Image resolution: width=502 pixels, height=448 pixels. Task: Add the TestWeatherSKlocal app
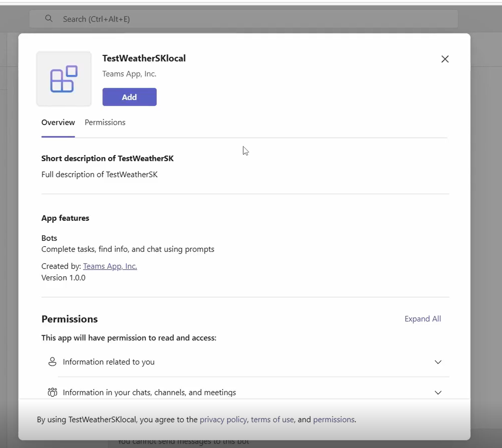pos(129,97)
